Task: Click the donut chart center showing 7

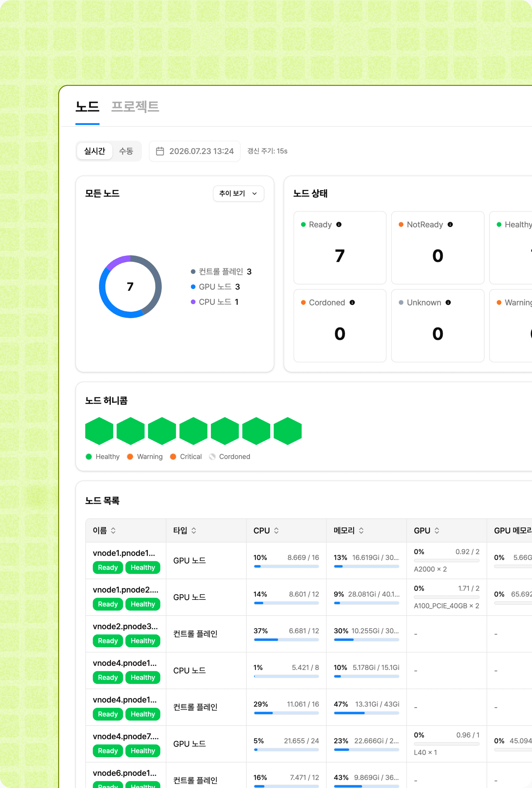Action: click(x=130, y=286)
